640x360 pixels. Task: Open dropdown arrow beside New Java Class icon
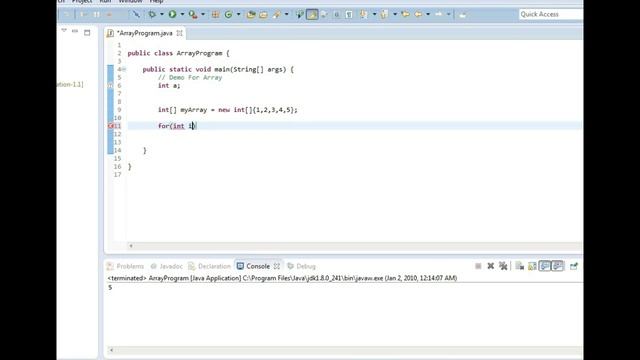click(238, 14)
